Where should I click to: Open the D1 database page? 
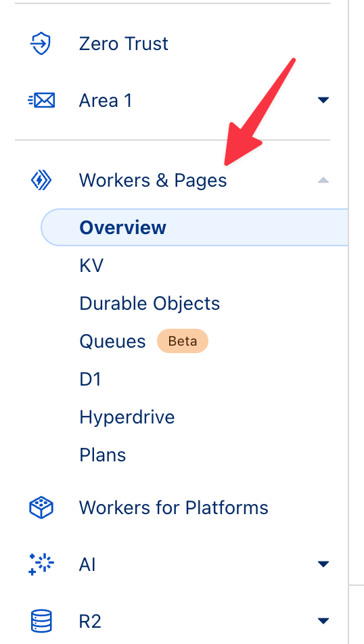coord(90,379)
